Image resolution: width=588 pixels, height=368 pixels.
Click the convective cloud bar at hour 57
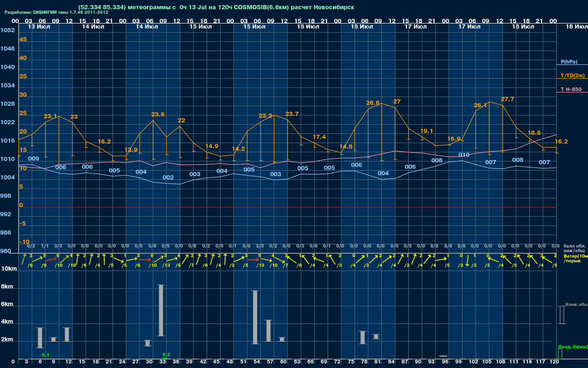click(x=269, y=331)
